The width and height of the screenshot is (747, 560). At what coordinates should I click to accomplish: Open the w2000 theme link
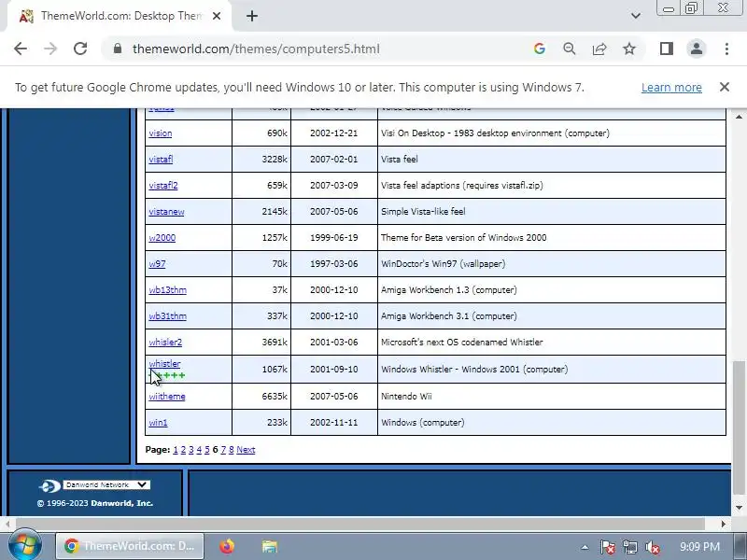coord(162,238)
